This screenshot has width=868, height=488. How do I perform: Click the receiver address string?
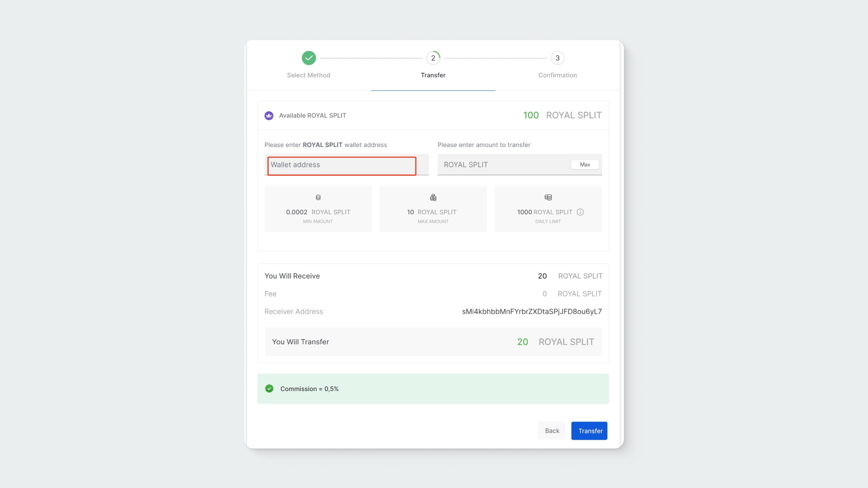click(x=531, y=312)
